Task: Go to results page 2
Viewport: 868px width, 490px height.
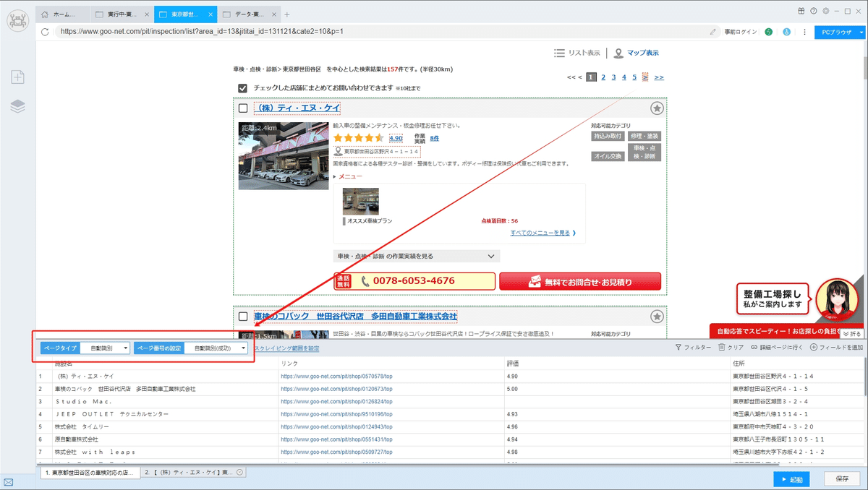Action: click(x=603, y=77)
